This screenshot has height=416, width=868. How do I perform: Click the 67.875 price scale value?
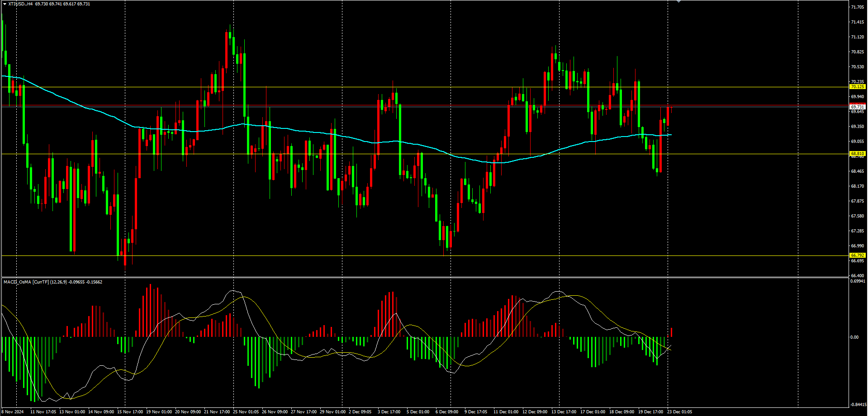point(858,201)
